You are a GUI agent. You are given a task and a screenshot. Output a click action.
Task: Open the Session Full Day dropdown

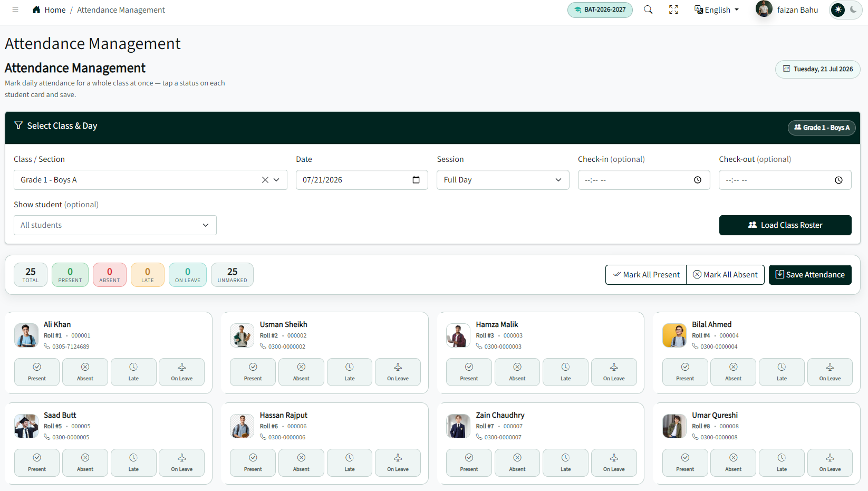coord(503,180)
